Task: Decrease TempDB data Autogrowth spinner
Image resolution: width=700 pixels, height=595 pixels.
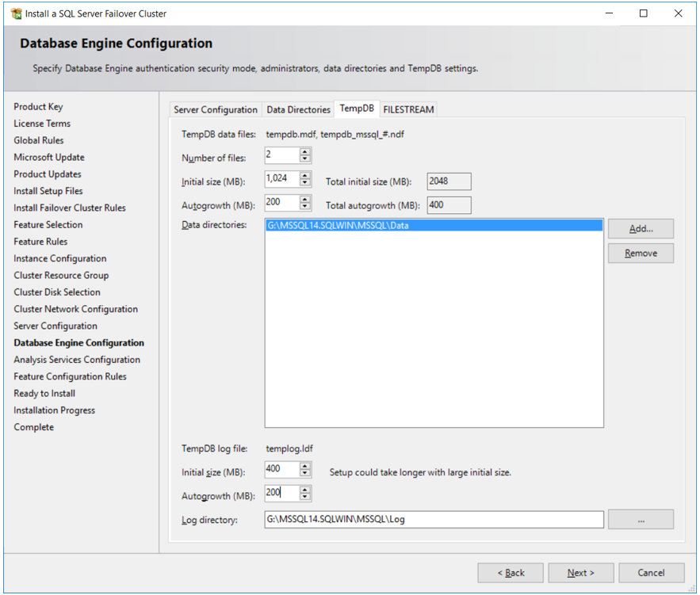Action: click(305, 207)
